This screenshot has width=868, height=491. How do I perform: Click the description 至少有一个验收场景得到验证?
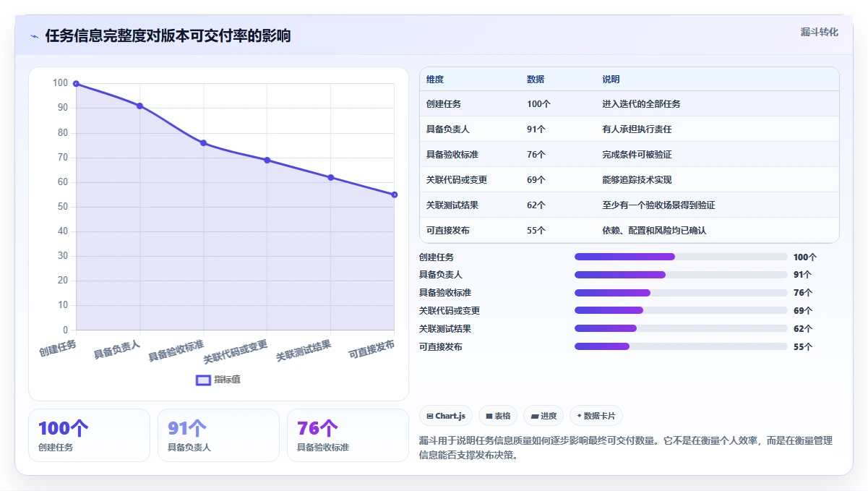click(658, 205)
